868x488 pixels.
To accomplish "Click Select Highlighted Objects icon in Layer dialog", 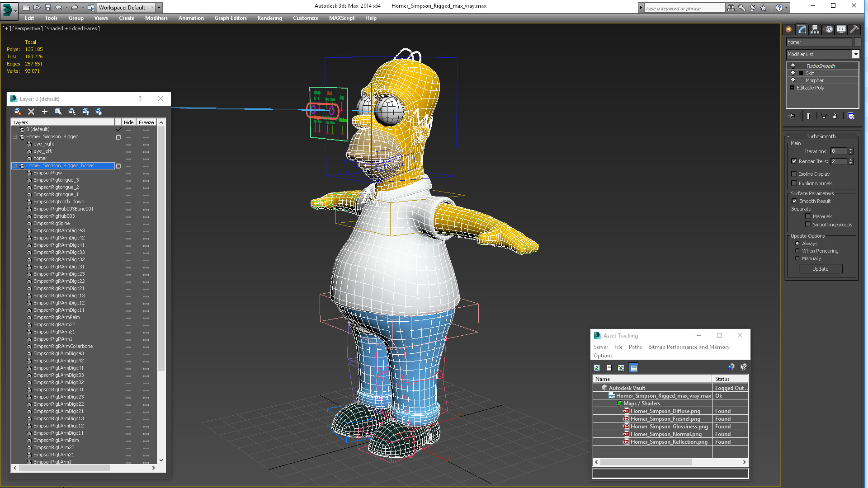I will pos(58,112).
